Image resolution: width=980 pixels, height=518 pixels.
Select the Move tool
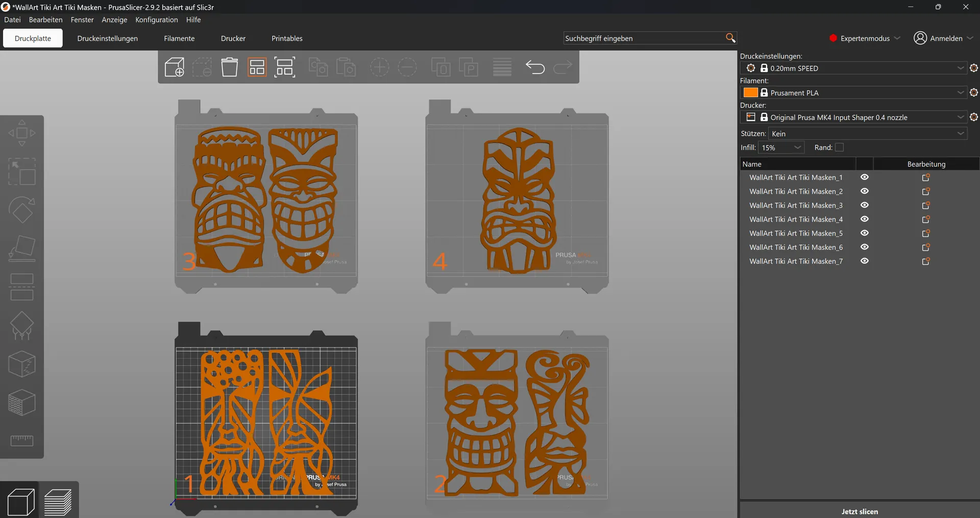pos(22,133)
